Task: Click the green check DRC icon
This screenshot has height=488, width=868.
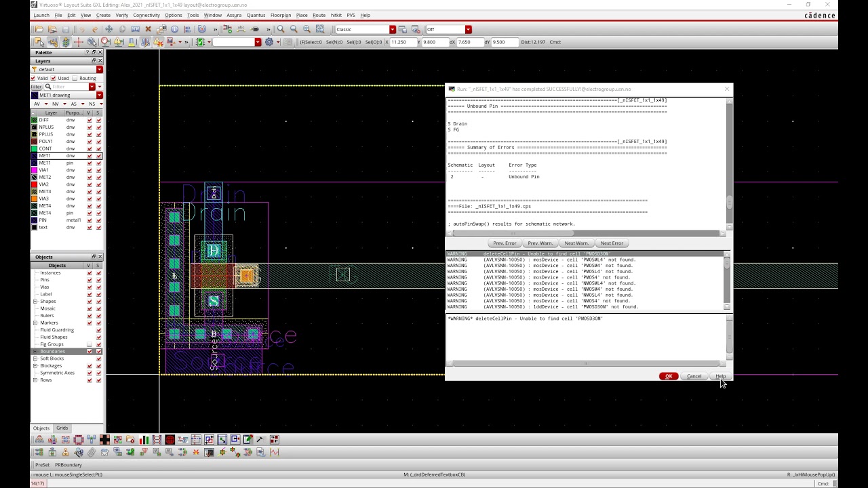Action: point(200,42)
